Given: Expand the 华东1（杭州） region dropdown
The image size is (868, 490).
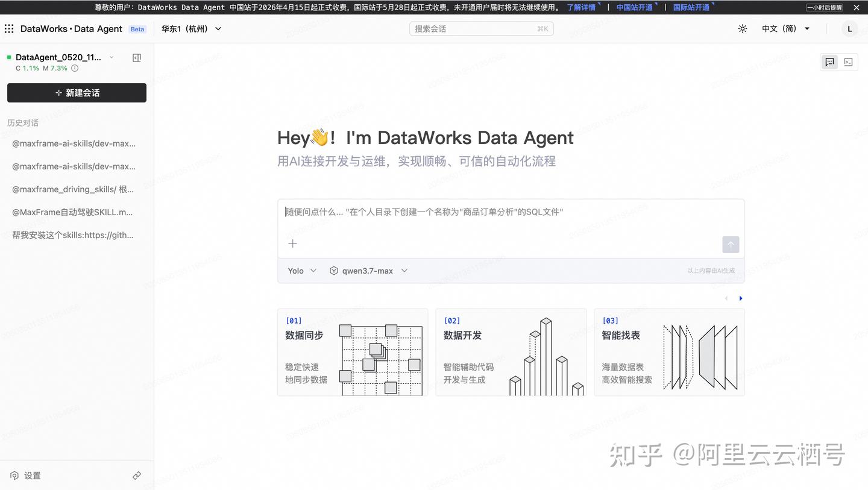Looking at the screenshot, I should click(191, 29).
